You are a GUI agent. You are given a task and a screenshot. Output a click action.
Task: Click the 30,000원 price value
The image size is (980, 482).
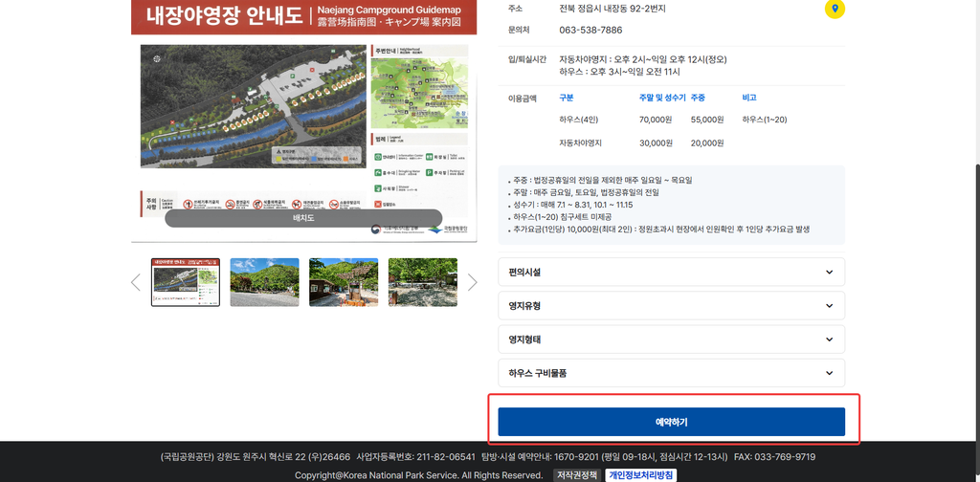coord(656,143)
